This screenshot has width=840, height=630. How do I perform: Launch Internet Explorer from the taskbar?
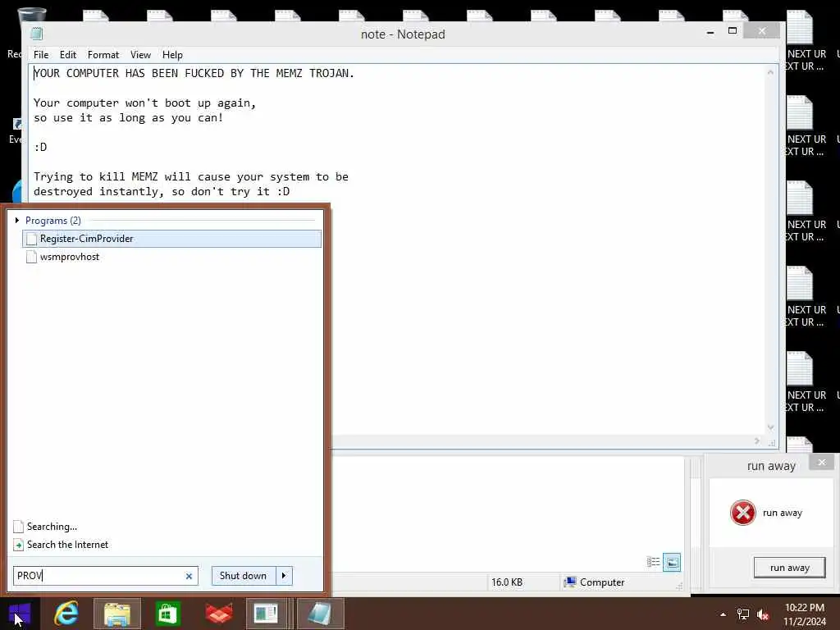(66, 614)
